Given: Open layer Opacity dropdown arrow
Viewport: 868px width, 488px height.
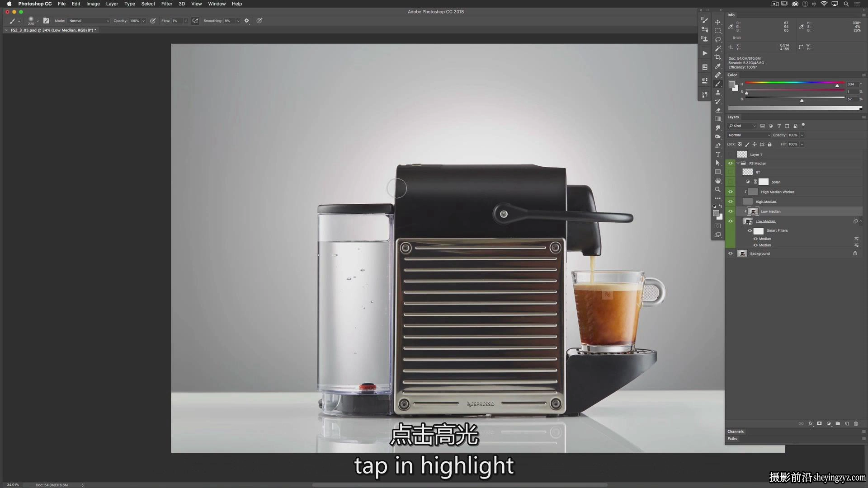Looking at the screenshot, I should 802,135.
